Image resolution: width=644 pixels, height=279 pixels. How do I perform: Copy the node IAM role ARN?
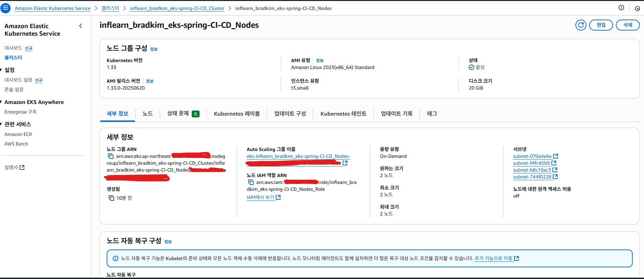pyautogui.click(x=251, y=182)
